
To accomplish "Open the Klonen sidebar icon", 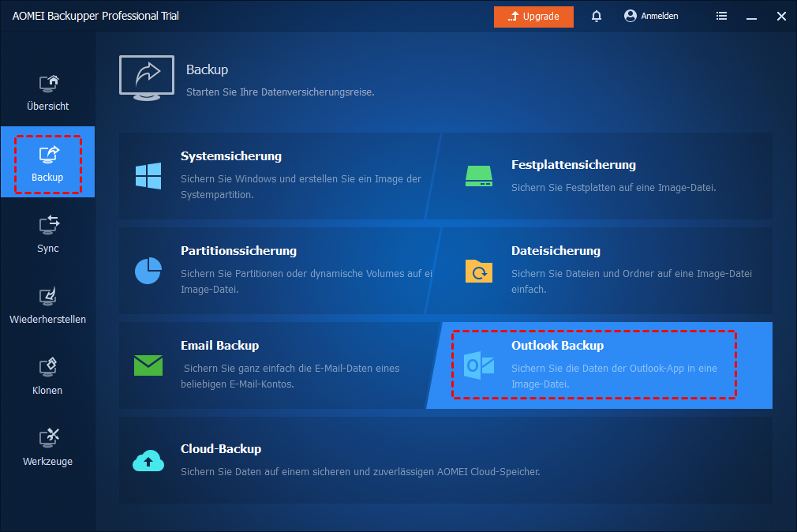I will point(48,367).
